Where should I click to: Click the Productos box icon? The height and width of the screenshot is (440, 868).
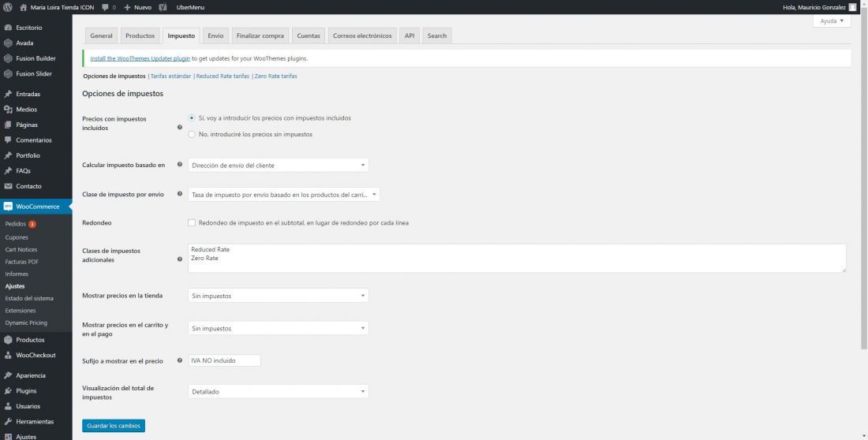(x=8, y=340)
